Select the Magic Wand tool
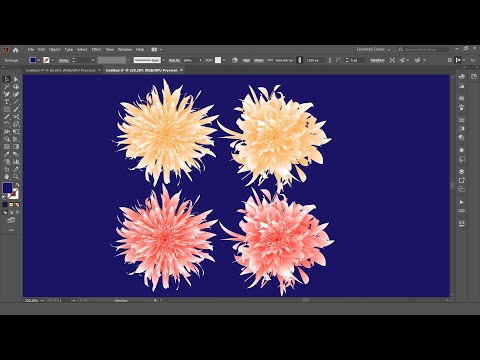The image size is (480, 360). coord(6,87)
